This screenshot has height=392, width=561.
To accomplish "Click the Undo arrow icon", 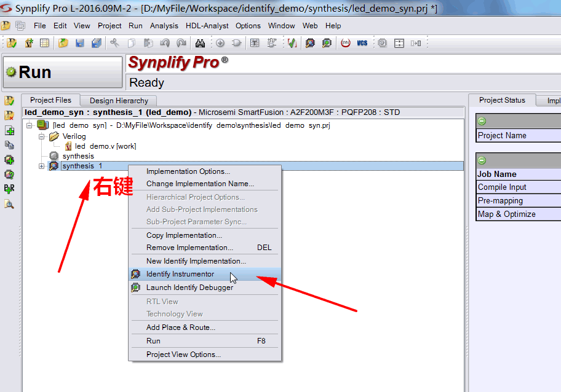I will [x=165, y=43].
